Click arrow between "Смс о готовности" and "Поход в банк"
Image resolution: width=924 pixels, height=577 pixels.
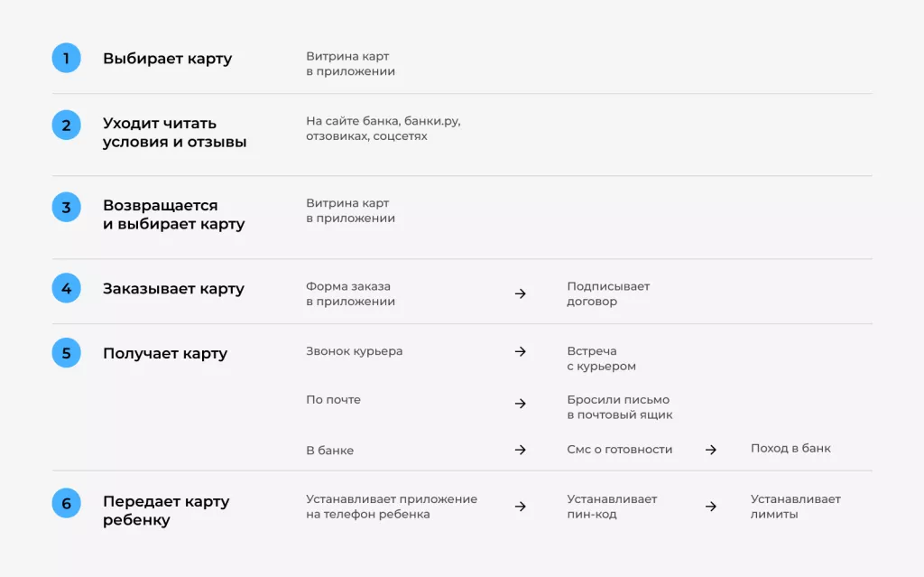(x=710, y=450)
